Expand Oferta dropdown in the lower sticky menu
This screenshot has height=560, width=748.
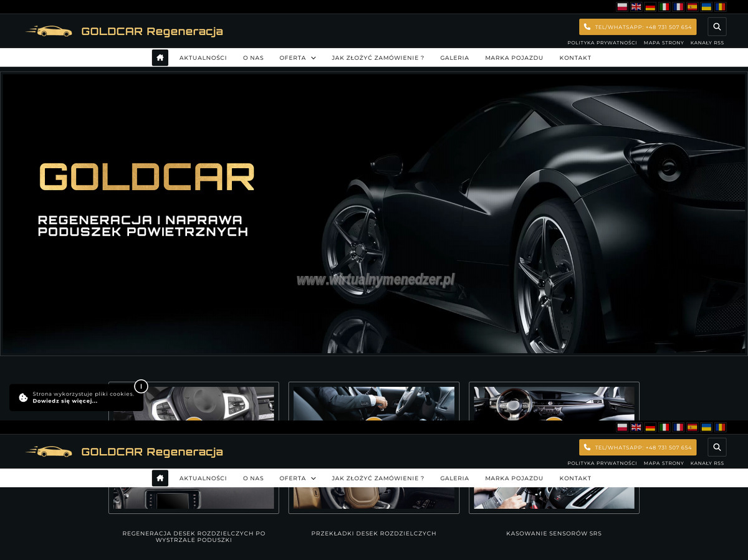point(297,478)
